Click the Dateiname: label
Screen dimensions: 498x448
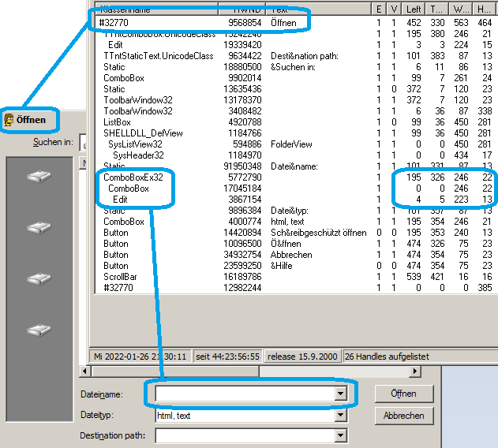[102, 394]
